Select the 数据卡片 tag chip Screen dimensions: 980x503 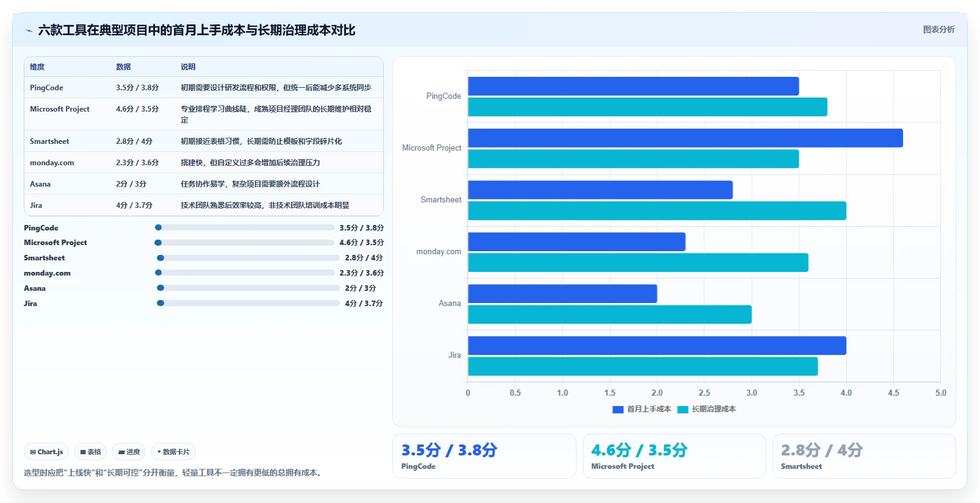coord(173,452)
